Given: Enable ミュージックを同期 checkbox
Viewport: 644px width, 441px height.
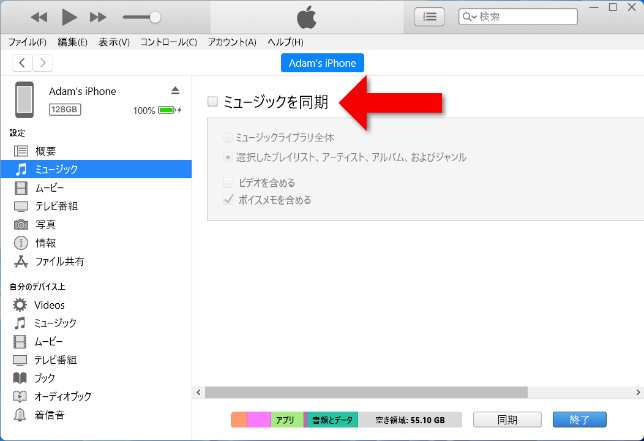Looking at the screenshot, I should [212, 101].
